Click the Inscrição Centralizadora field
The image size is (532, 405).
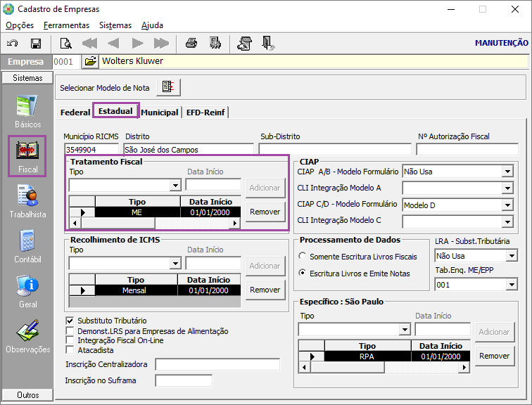pyautogui.click(x=217, y=364)
